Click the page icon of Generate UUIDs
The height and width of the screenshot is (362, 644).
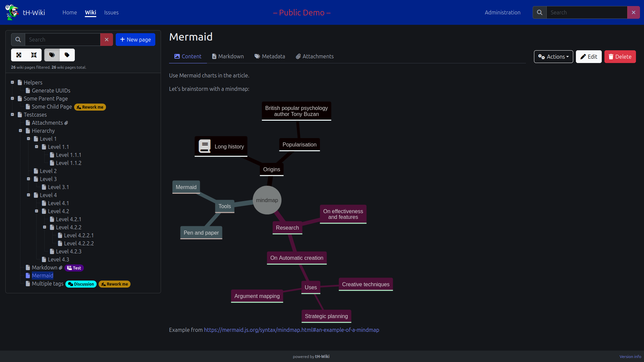[x=28, y=90]
